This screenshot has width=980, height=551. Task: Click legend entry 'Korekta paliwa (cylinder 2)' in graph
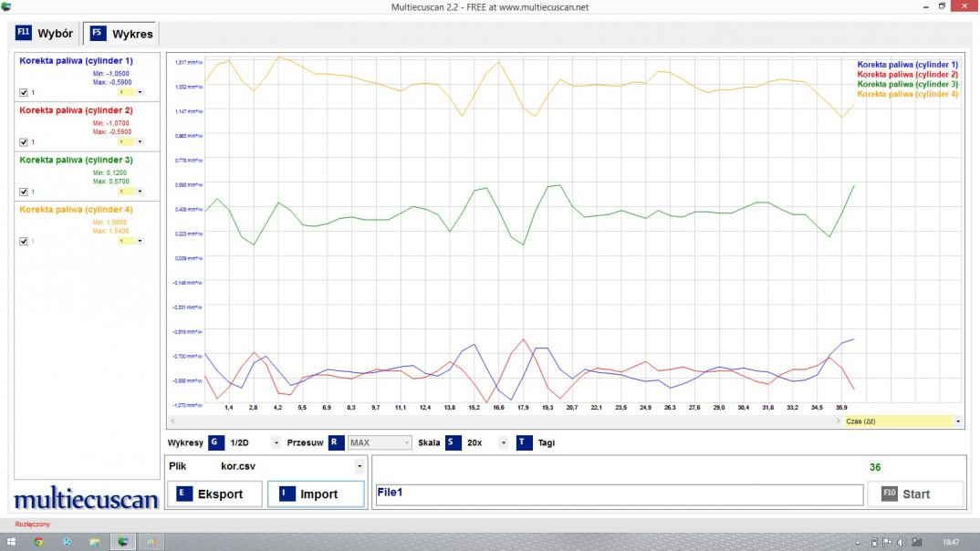tap(908, 74)
